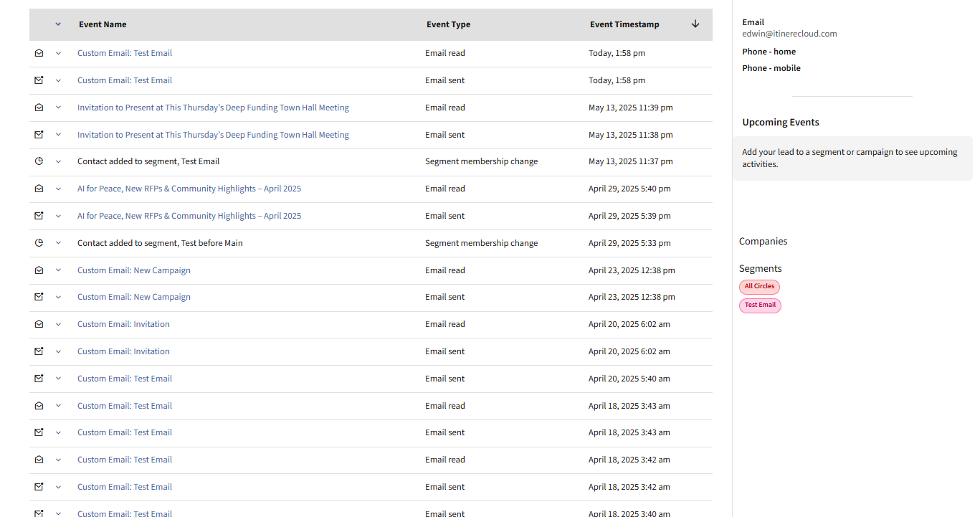Image resolution: width=980 pixels, height=517 pixels.
Task: Toggle all event details with the header chevron
Action: point(58,24)
